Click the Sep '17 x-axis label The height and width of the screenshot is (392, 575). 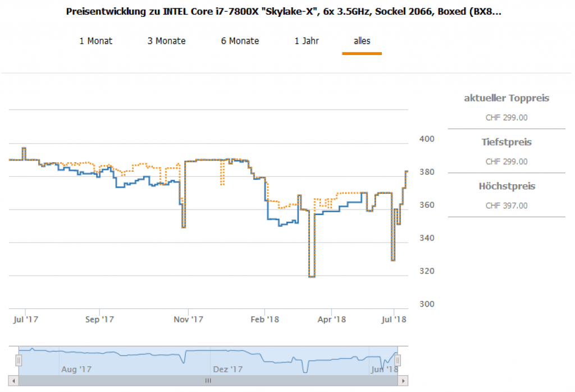pyautogui.click(x=99, y=320)
